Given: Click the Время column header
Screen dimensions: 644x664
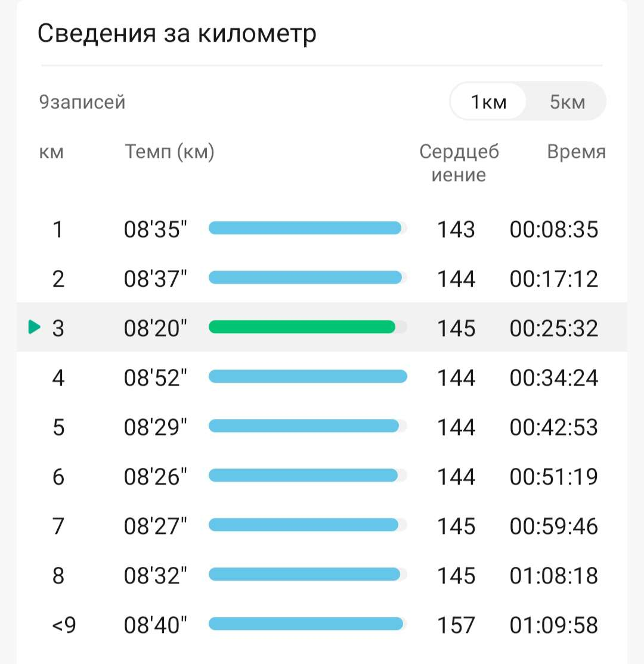Looking at the screenshot, I should click(576, 151).
